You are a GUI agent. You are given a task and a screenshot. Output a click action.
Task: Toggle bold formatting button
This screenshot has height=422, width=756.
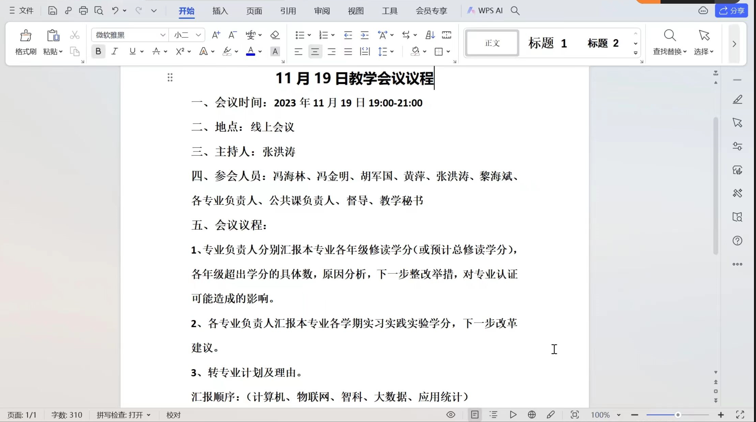tap(98, 52)
